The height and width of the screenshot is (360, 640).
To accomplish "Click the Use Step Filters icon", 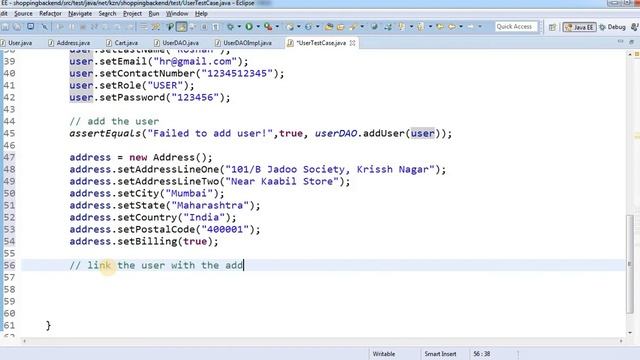I will [x=156, y=27].
